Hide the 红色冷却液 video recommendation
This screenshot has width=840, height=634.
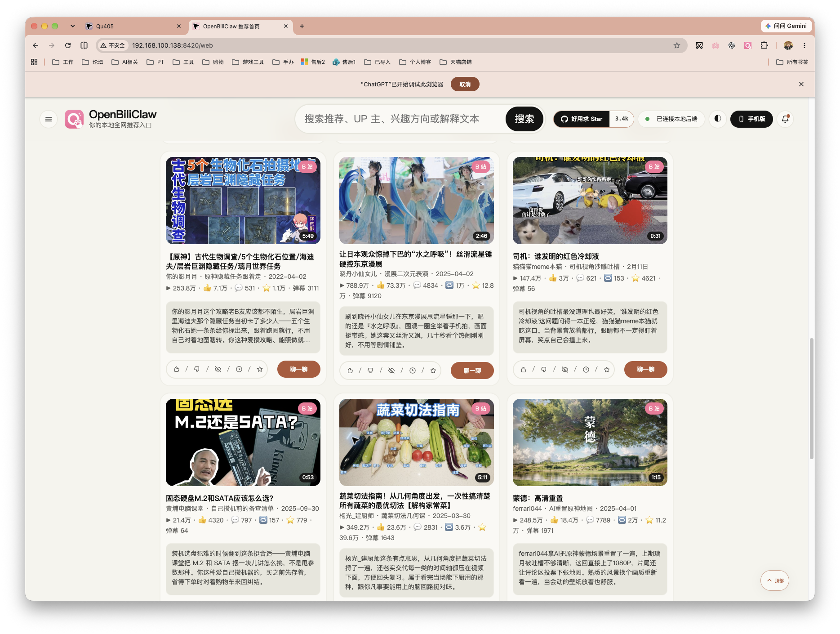click(565, 370)
